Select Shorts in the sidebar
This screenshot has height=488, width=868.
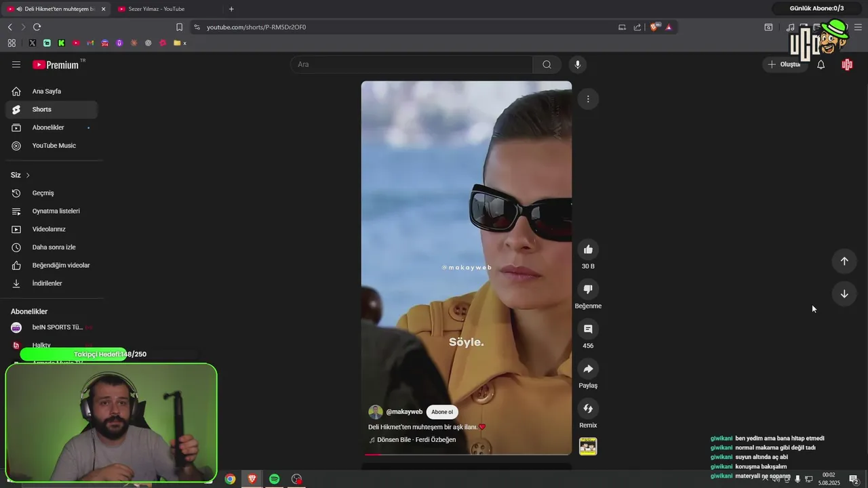52,109
